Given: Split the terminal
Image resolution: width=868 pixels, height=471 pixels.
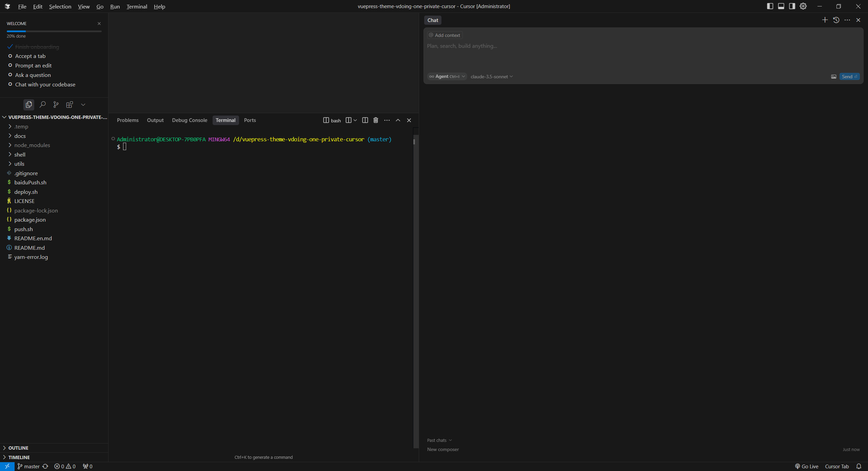Looking at the screenshot, I should [365, 120].
